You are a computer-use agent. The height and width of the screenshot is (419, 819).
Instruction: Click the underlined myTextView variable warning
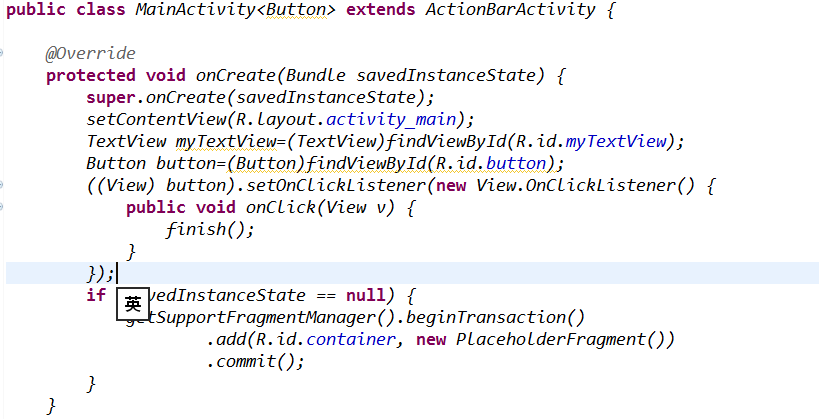click(x=219, y=141)
